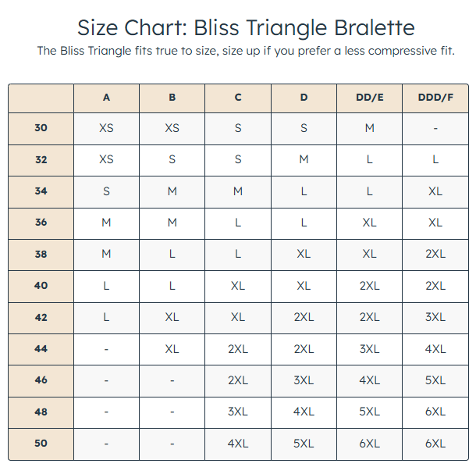Viewport: 476px width, 467px height.
Task: Select the band size 42 row header
Action: [41, 317]
